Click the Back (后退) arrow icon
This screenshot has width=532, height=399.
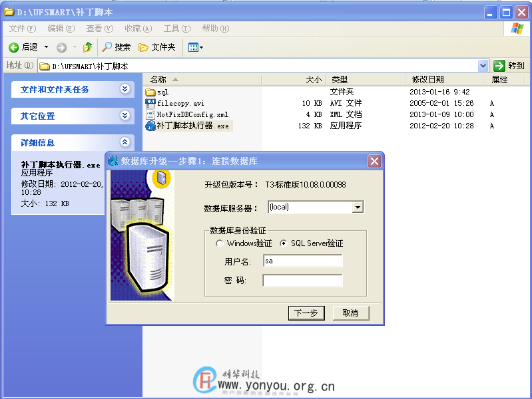pyautogui.click(x=13, y=47)
